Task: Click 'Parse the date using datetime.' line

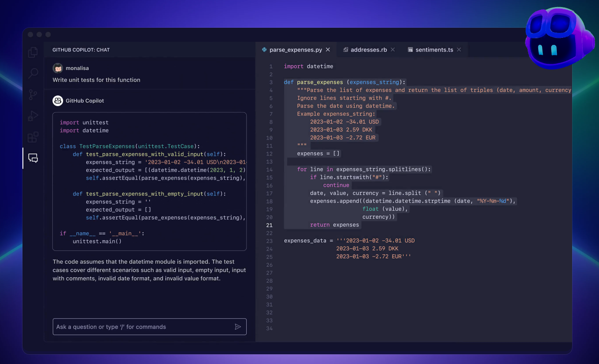Action: 346,106
